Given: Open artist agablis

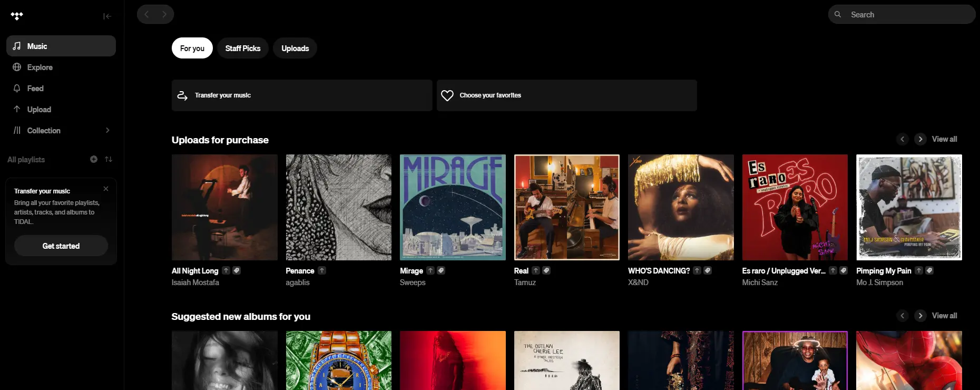Looking at the screenshot, I should 298,282.
